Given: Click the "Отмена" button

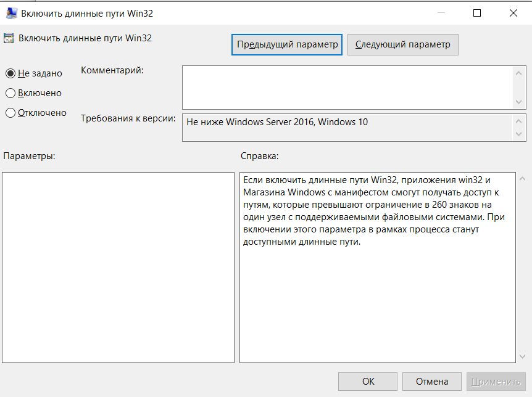Looking at the screenshot, I should (x=432, y=382).
